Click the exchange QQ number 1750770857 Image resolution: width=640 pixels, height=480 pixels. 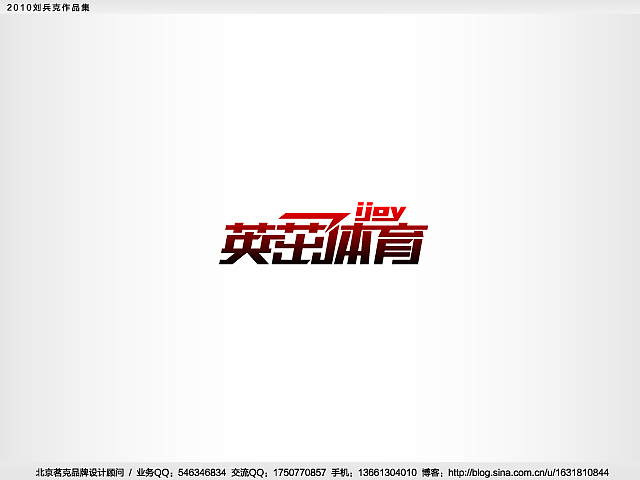coord(299,473)
